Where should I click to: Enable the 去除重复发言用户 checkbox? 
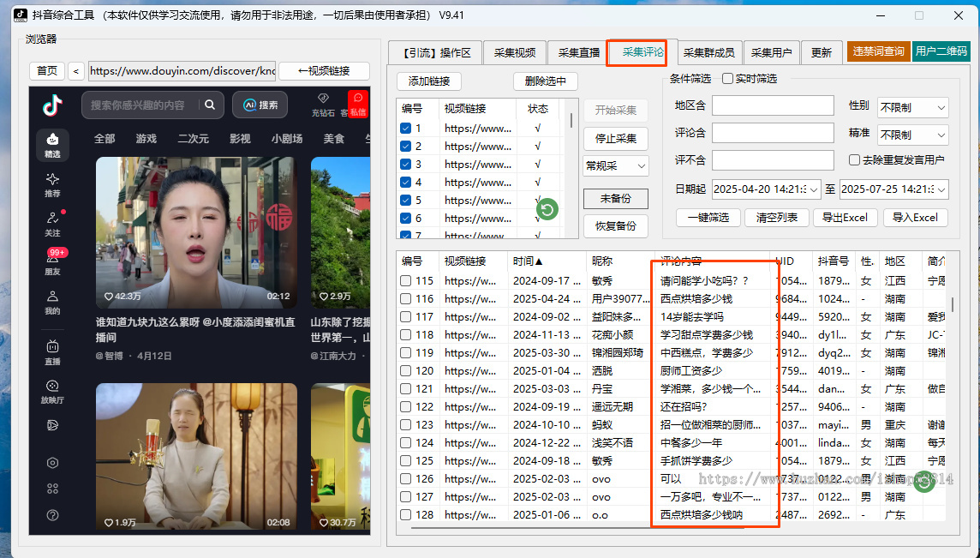(854, 160)
